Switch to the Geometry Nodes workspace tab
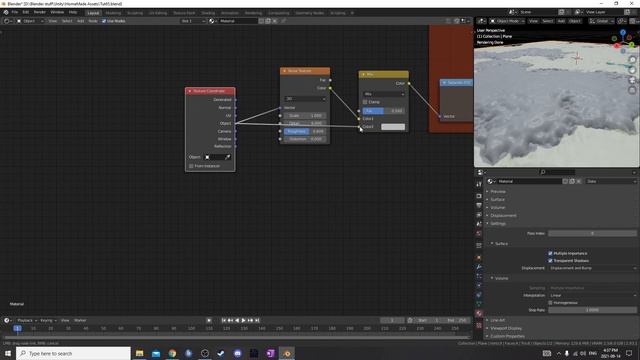The image size is (640, 360). (309, 13)
